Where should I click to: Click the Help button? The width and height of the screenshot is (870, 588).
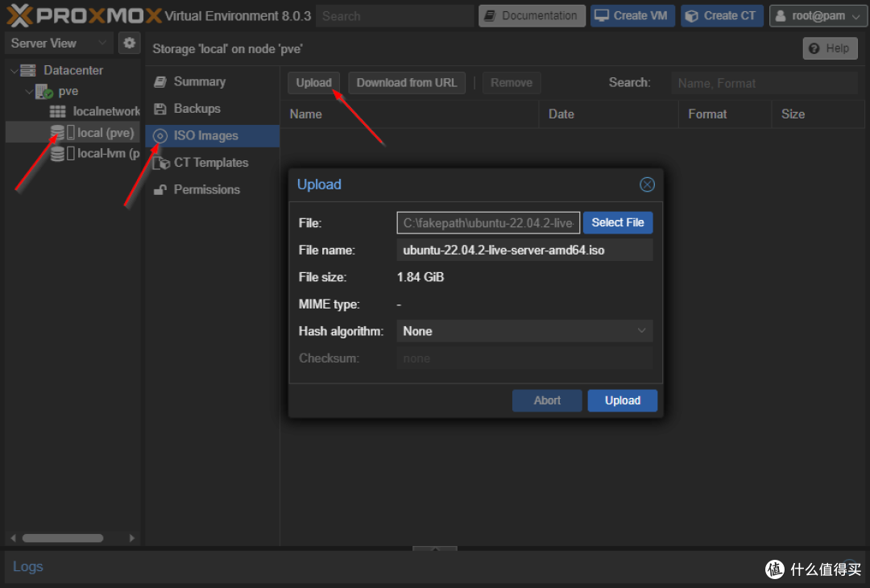[830, 48]
